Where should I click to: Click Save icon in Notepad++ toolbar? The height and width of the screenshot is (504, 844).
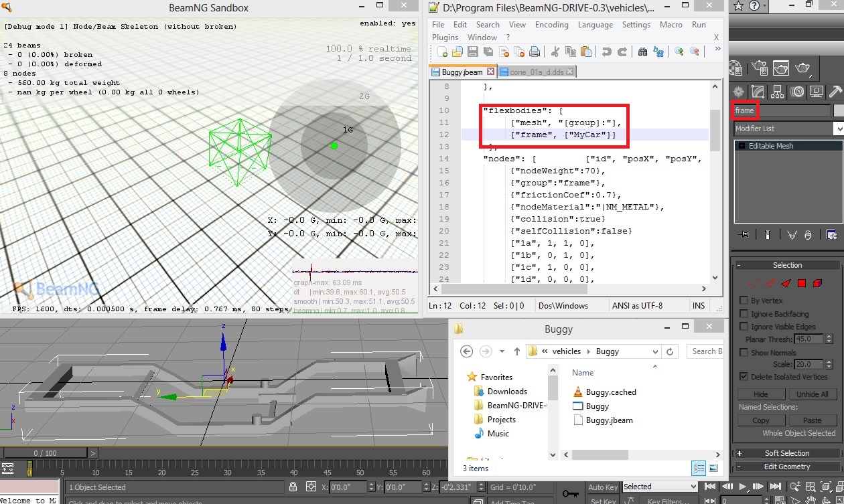tap(473, 52)
